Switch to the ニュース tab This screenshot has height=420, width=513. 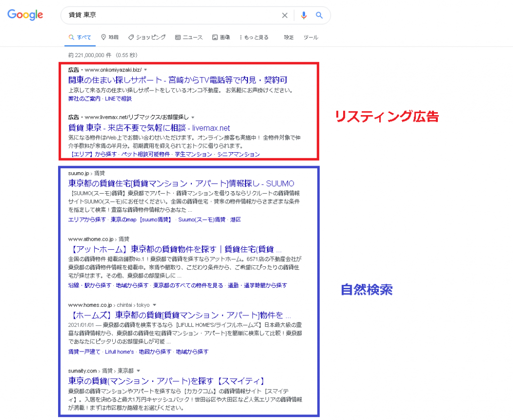189,37
